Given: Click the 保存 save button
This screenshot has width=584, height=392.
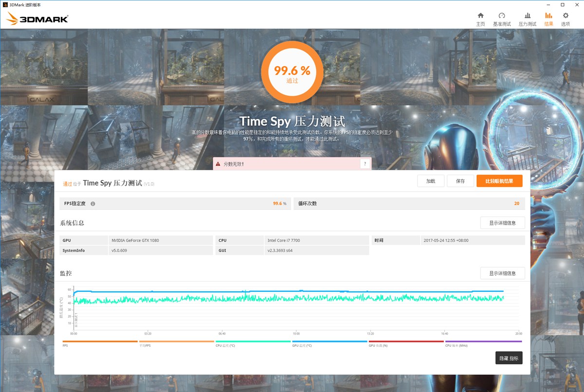Looking at the screenshot, I should tap(460, 181).
